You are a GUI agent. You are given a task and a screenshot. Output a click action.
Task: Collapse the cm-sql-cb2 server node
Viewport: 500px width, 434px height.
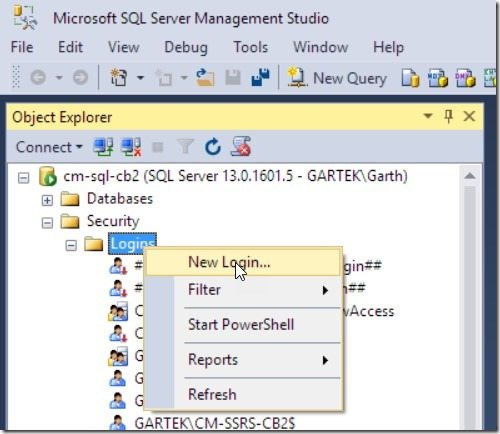(x=23, y=178)
